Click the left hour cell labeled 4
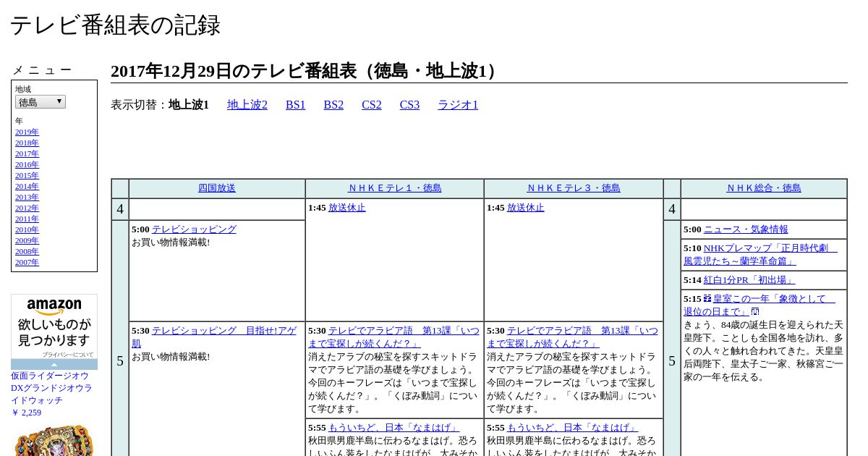This screenshot has height=456, width=868. point(120,209)
